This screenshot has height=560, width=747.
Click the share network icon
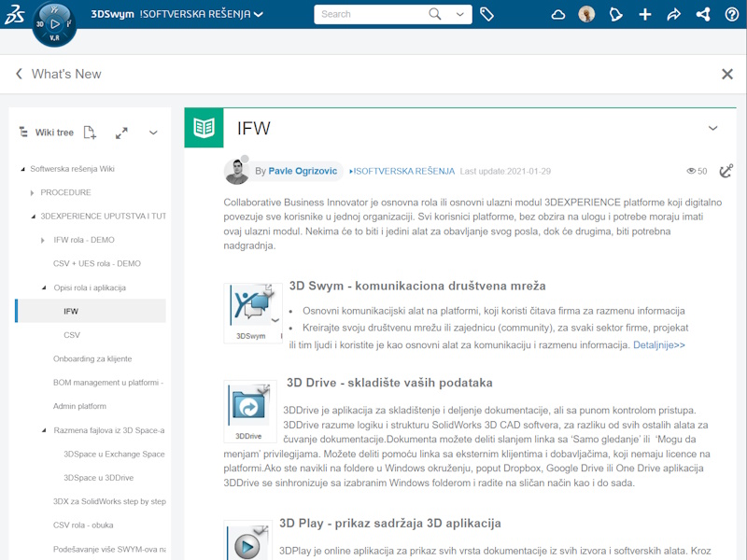702,14
